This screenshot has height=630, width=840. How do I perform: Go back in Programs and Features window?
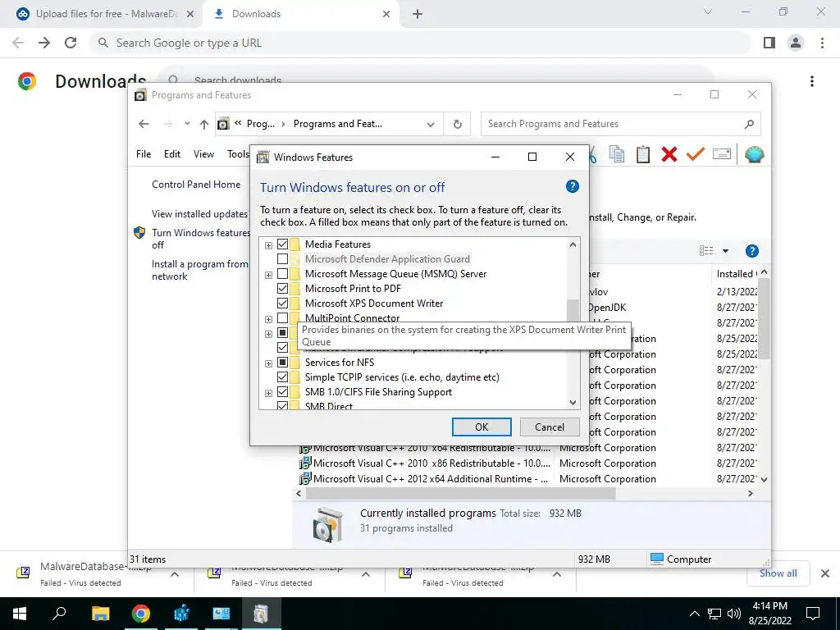(x=143, y=124)
